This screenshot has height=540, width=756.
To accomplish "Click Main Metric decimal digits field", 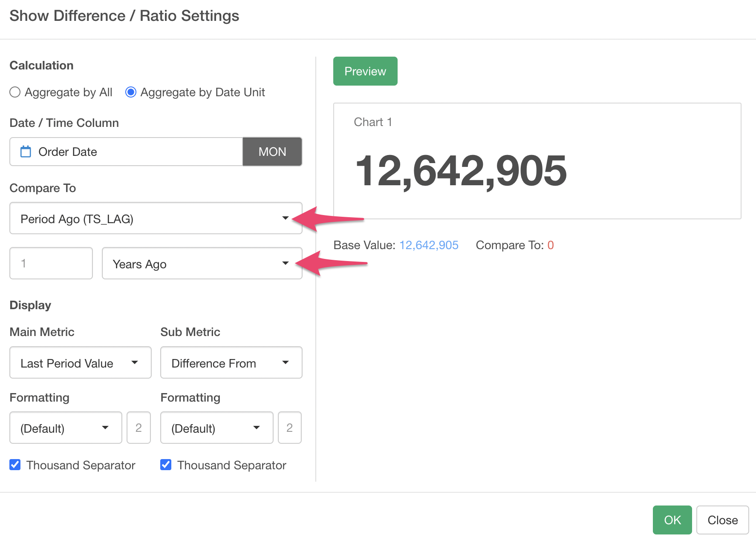I will (139, 428).
